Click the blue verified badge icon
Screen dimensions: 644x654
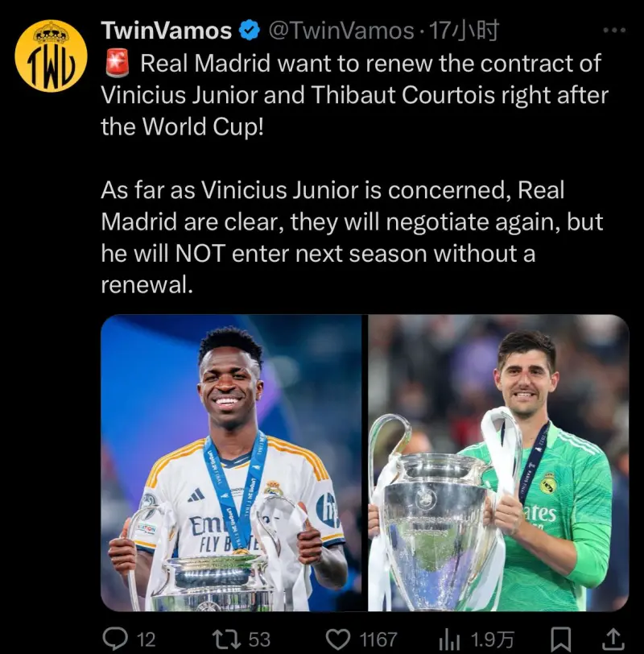click(250, 31)
